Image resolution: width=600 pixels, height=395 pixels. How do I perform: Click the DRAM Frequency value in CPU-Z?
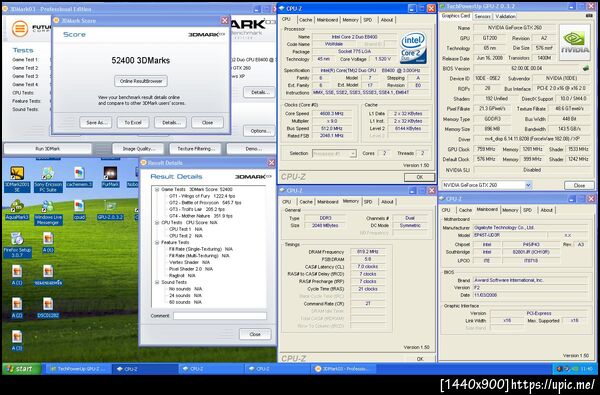coord(368,252)
